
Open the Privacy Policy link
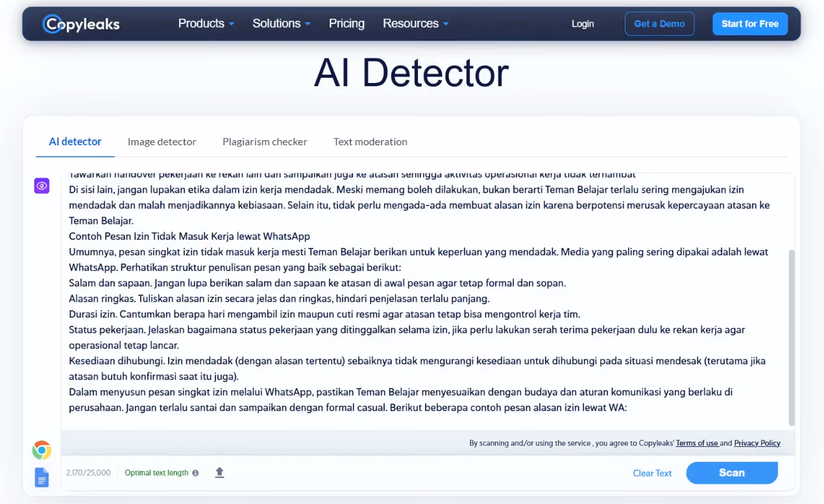point(757,443)
